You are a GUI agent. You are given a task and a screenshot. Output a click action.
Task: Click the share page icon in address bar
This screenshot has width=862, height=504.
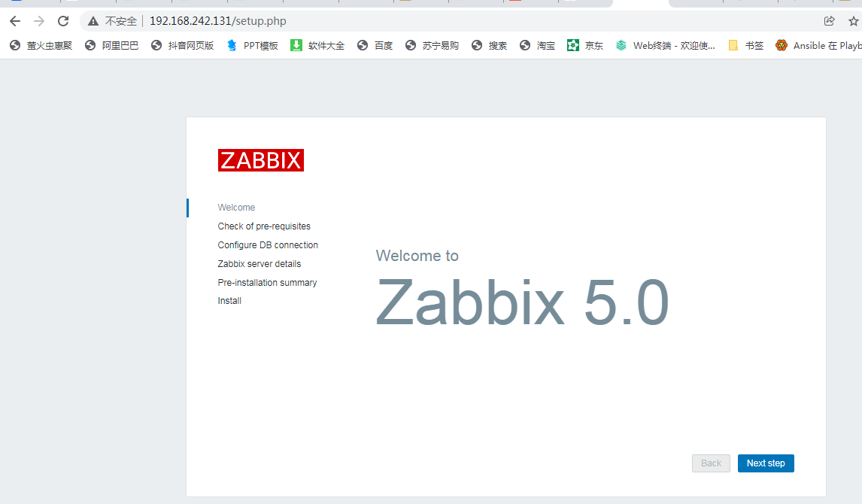point(829,21)
